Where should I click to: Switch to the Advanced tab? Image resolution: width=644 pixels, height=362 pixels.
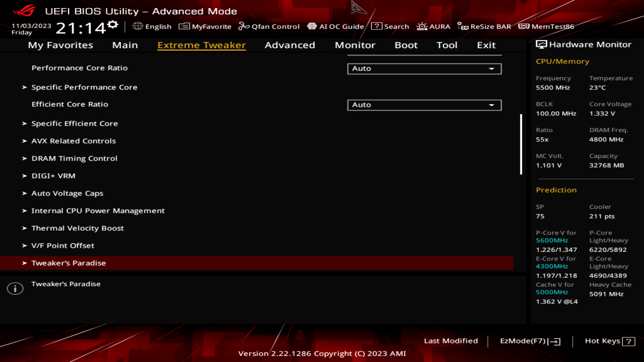click(290, 45)
